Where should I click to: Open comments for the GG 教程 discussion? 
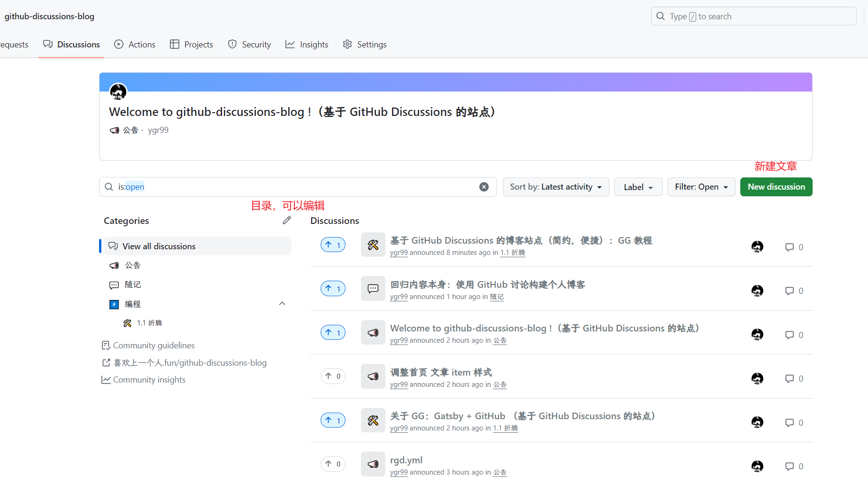coord(794,247)
